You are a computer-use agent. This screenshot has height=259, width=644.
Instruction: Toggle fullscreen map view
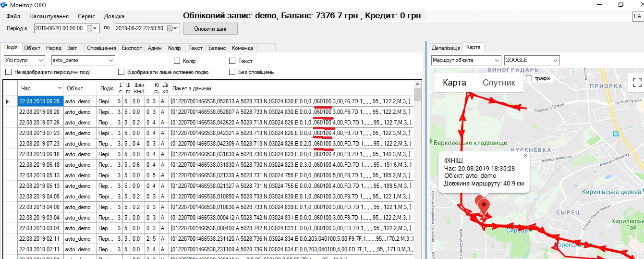(x=637, y=82)
